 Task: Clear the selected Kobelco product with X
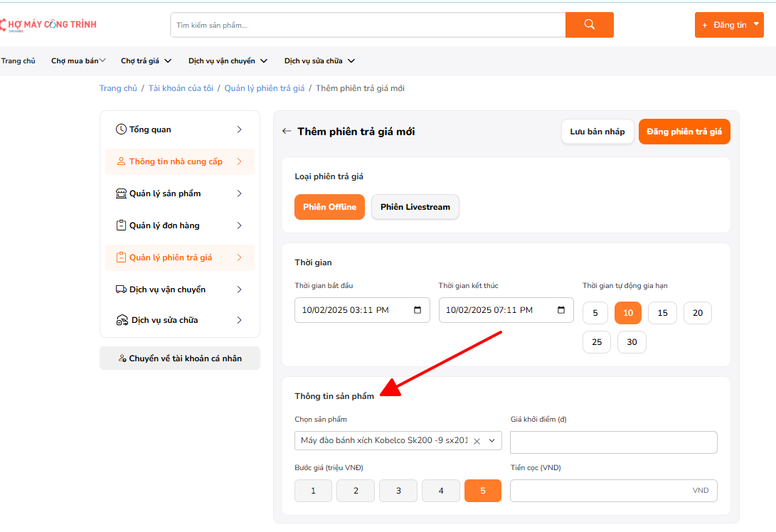(477, 441)
